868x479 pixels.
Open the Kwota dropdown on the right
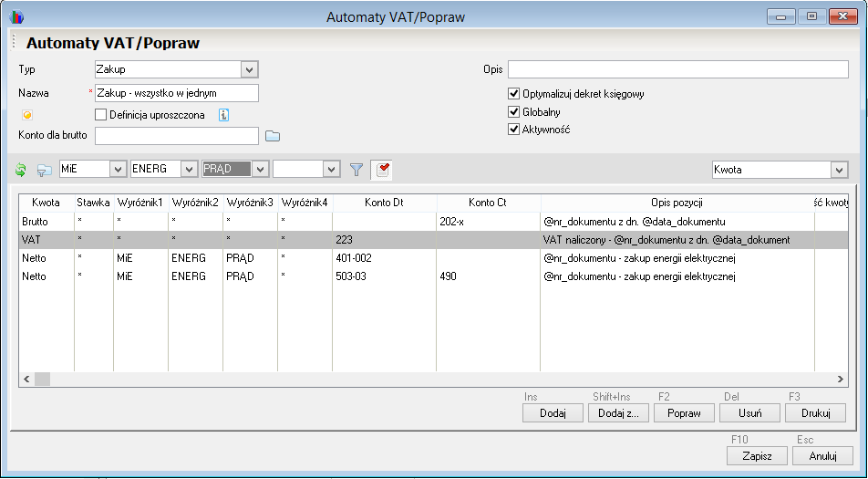click(839, 170)
